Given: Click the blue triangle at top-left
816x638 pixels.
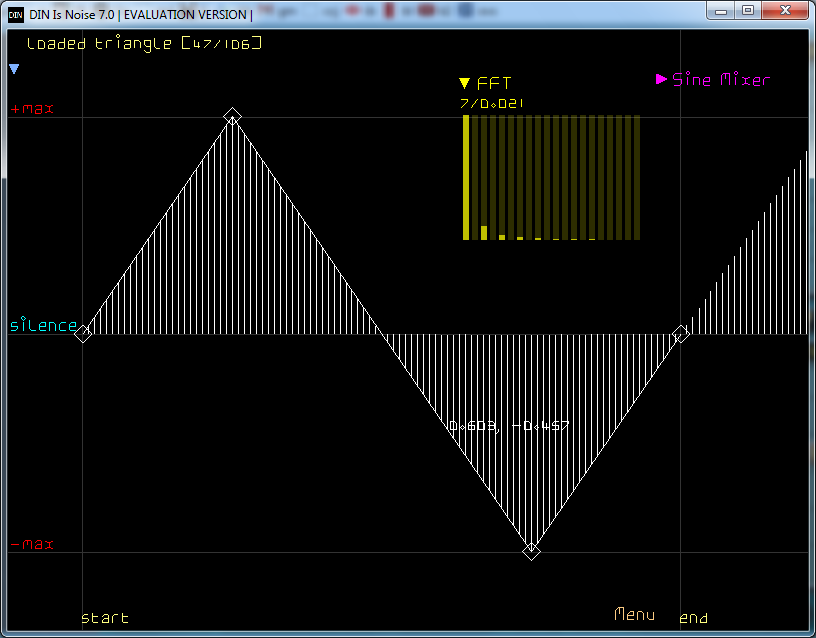Looking at the screenshot, I should tap(14, 69).
